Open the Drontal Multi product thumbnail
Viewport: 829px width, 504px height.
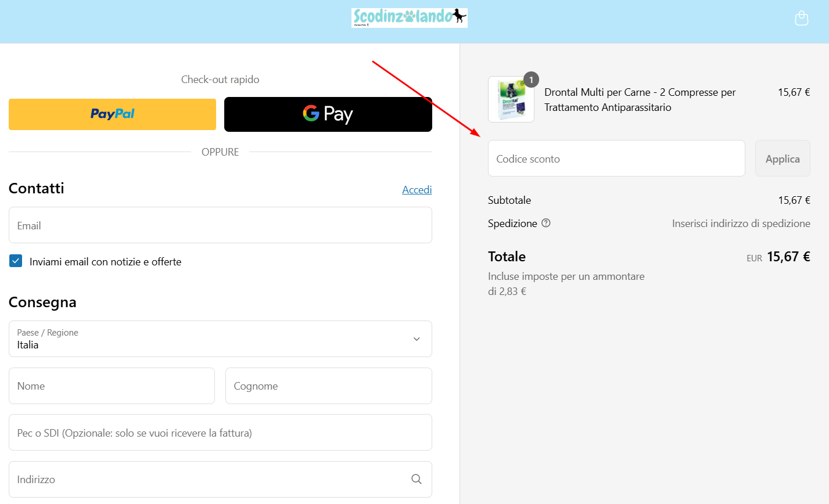pos(511,99)
